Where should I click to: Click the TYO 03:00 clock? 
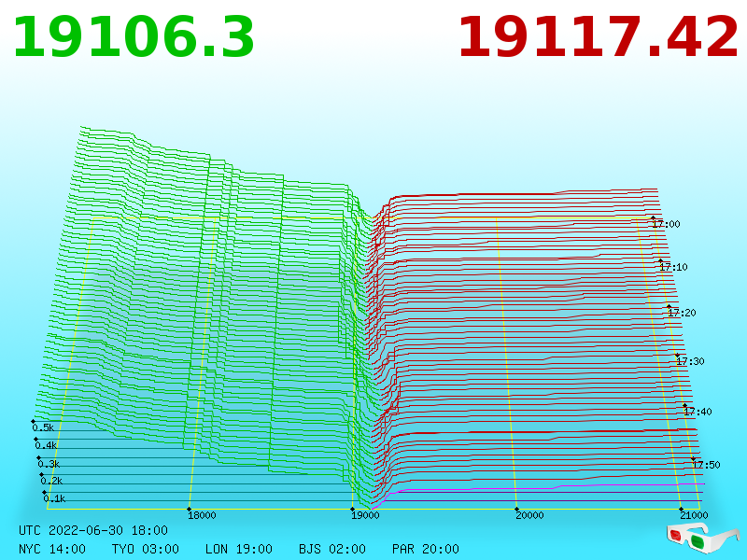(x=146, y=549)
